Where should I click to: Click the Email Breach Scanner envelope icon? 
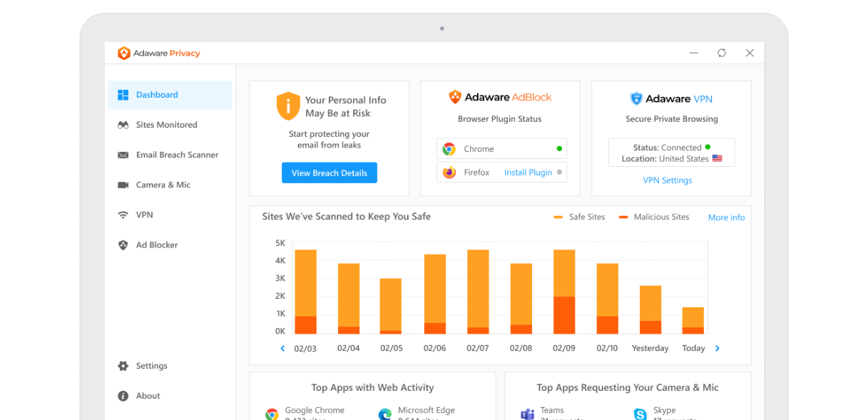[123, 155]
